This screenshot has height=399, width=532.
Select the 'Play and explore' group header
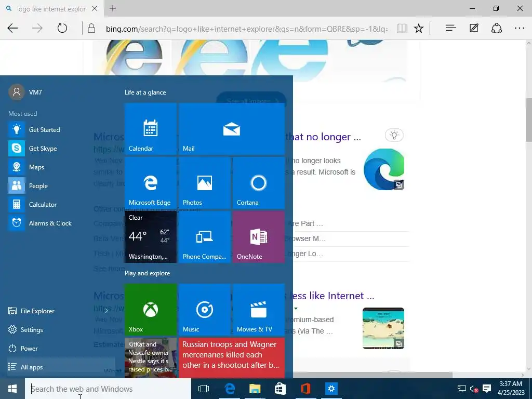click(147, 273)
